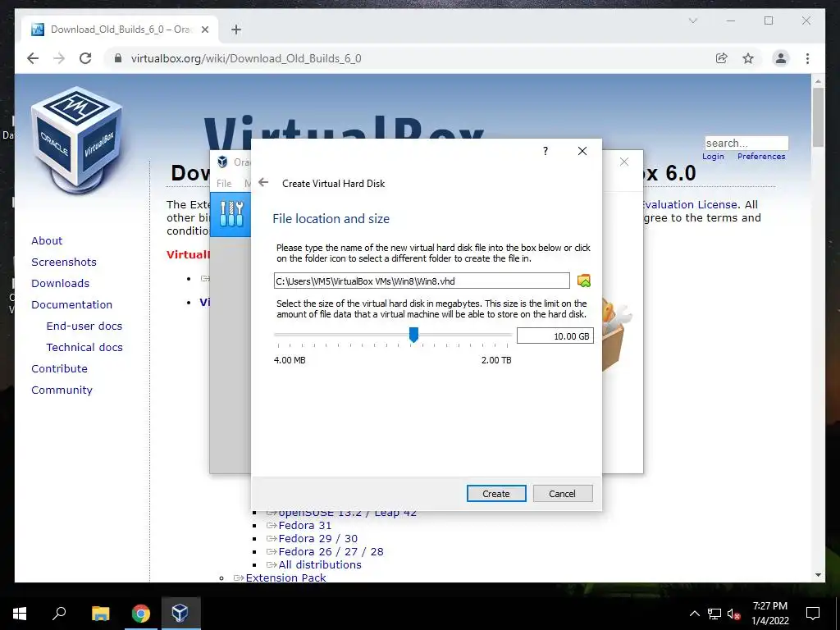Image resolution: width=840 pixels, height=630 pixels.
Task: Close the Download_Old_Builds_6_0 tab
Action: pos(204,30)
